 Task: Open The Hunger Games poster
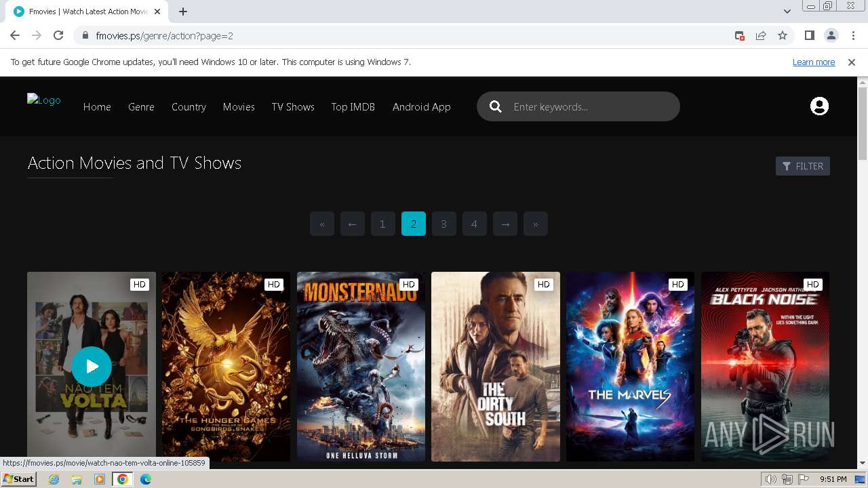[226, 367]
